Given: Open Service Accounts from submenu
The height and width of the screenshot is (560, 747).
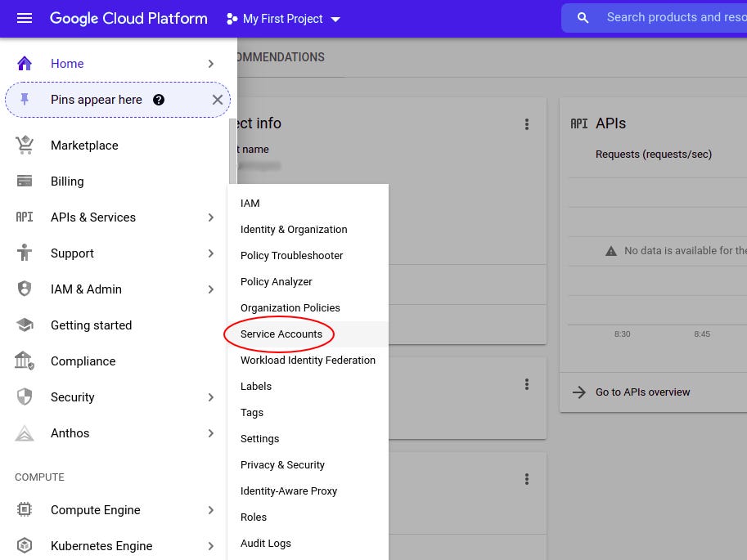Looking at the screenshot, I should (308, 334).
